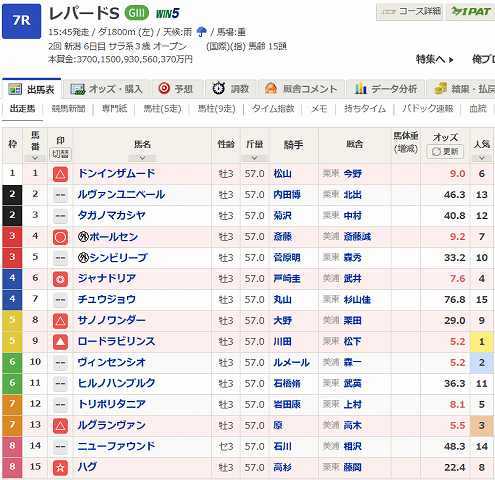Click the IPAT logo button
This screenshot has height=480, width=495.
(471, 12)
